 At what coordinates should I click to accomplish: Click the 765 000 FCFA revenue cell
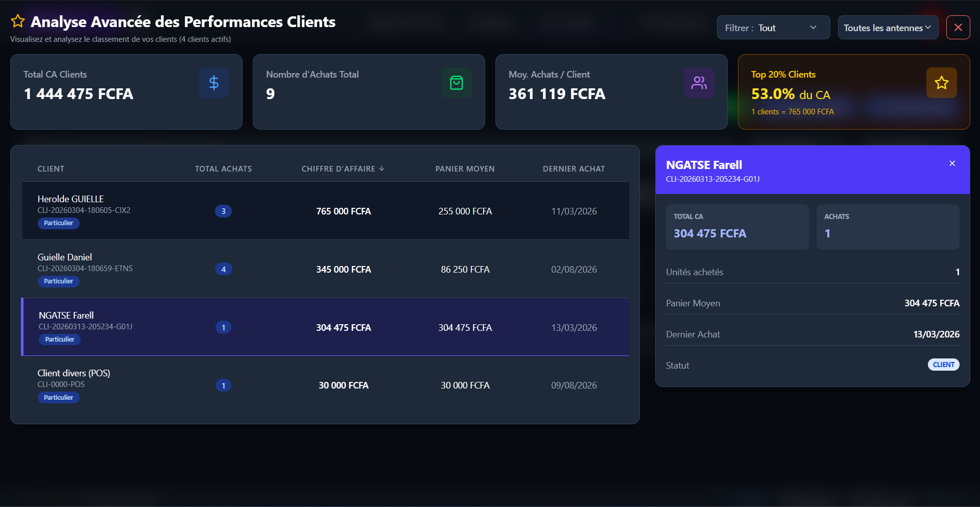click(x=343, y=211)
